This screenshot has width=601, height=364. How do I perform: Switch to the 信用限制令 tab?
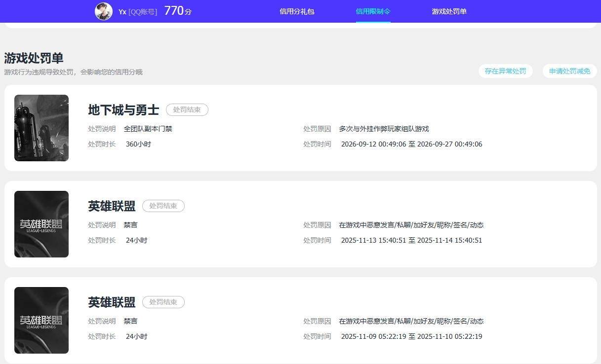coord(373,11)
